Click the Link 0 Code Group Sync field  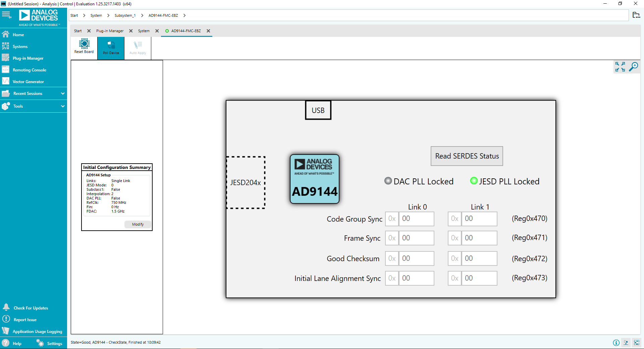pos(416,219)
